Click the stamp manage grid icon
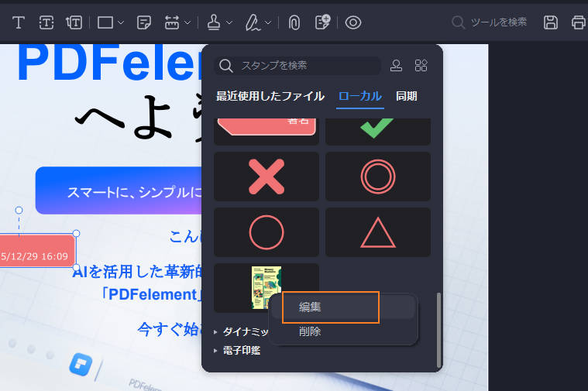 coord(421,66)
